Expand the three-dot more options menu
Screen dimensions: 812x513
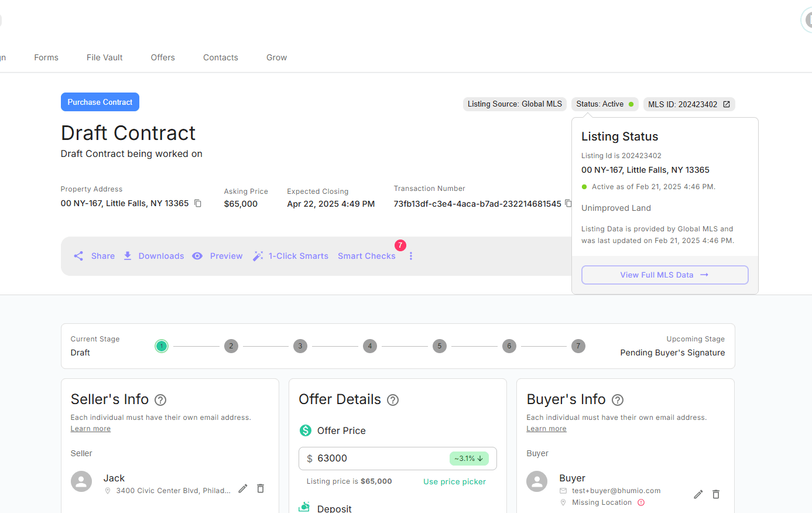point(411,256)
